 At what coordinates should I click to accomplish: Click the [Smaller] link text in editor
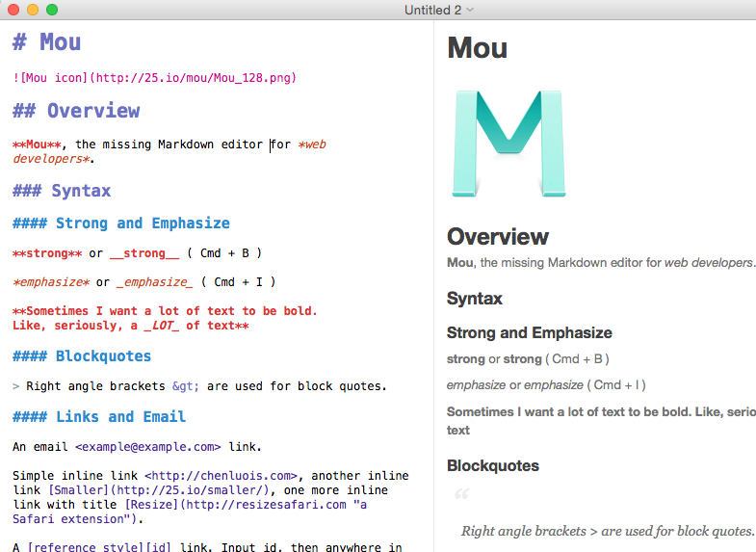pyautogui.click(x=79, y=490)
